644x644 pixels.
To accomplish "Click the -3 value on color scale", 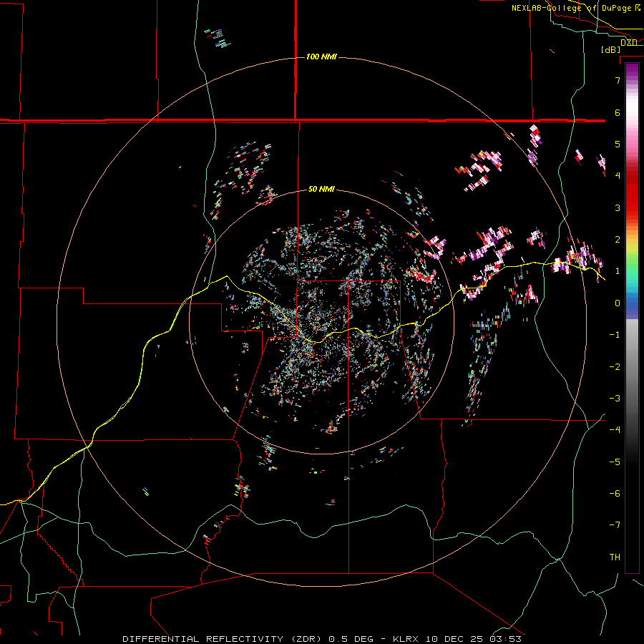I will point(615,399).
